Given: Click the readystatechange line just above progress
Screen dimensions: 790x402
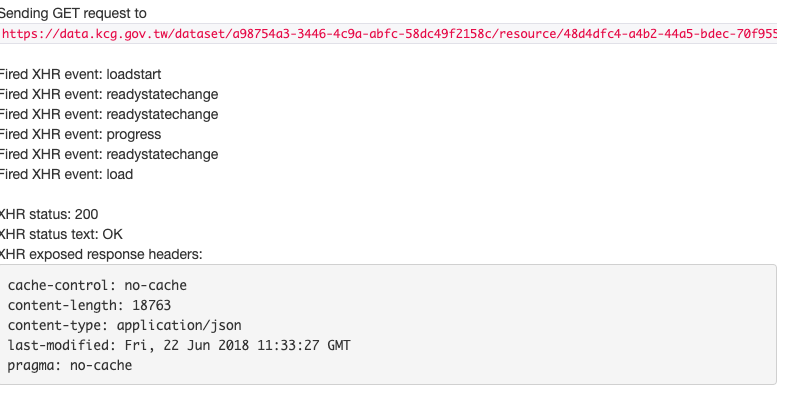Looking at the screenshot, I should 108,114.
